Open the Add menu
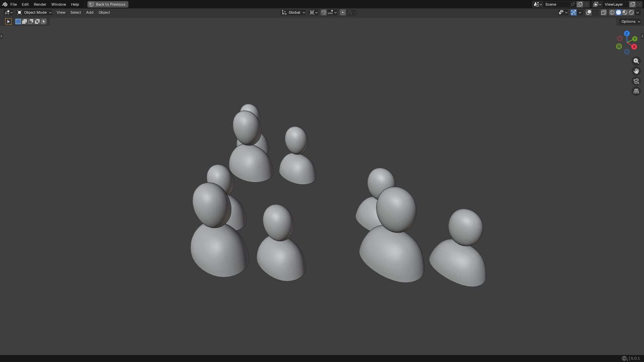 pyautogui.click(x=90, y=12)
